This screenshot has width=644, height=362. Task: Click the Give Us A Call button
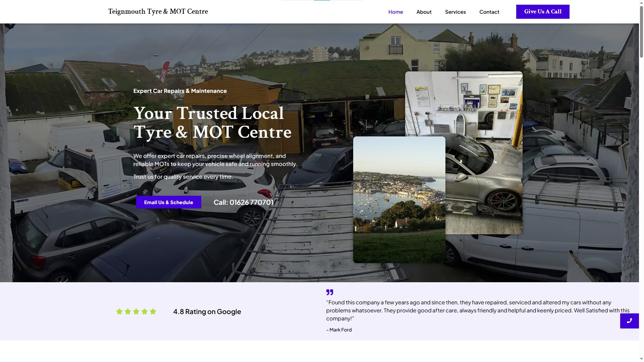[x=542, y=11]
